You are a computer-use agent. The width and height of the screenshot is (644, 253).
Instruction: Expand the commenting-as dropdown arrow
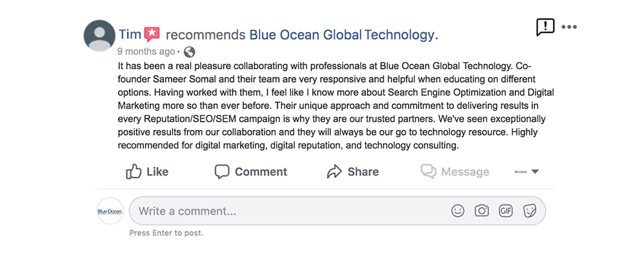(534, 172)
